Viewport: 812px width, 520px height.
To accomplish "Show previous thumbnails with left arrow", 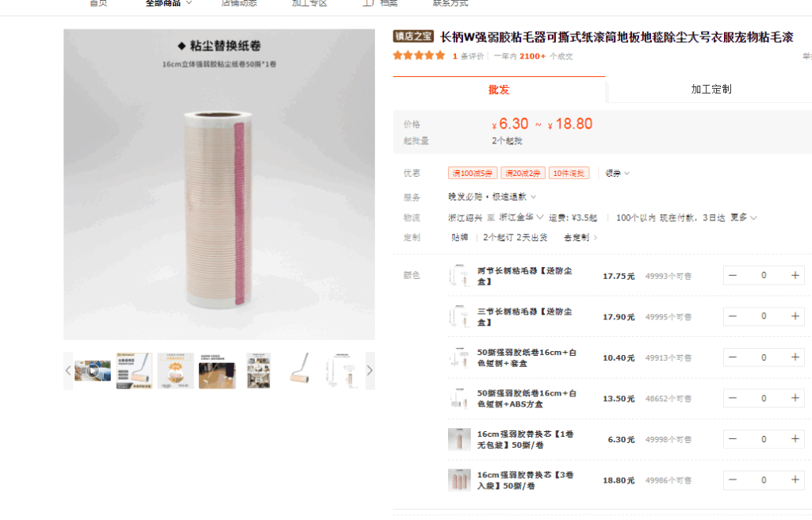I will (x=68, y=370).
